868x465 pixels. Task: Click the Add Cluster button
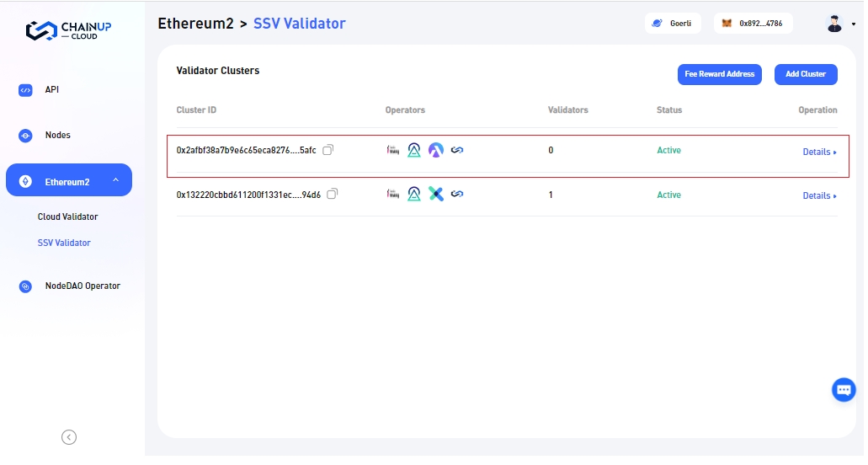coord(805,74)
